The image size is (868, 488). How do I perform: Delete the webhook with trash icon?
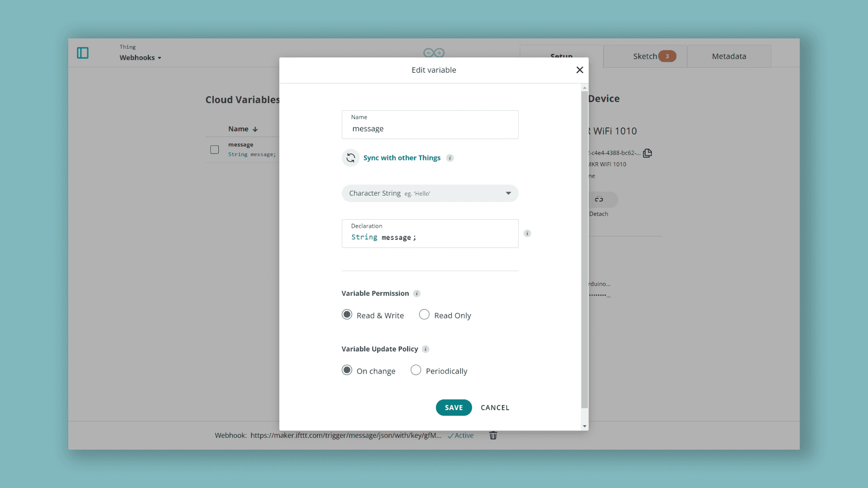point(493,436)
